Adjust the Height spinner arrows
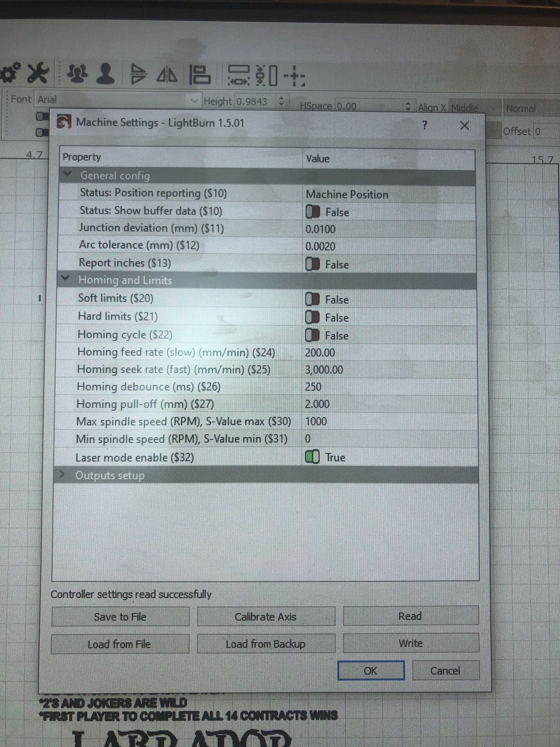The height and width of the screenshot is (747, 560). click(x=281, y=101)
